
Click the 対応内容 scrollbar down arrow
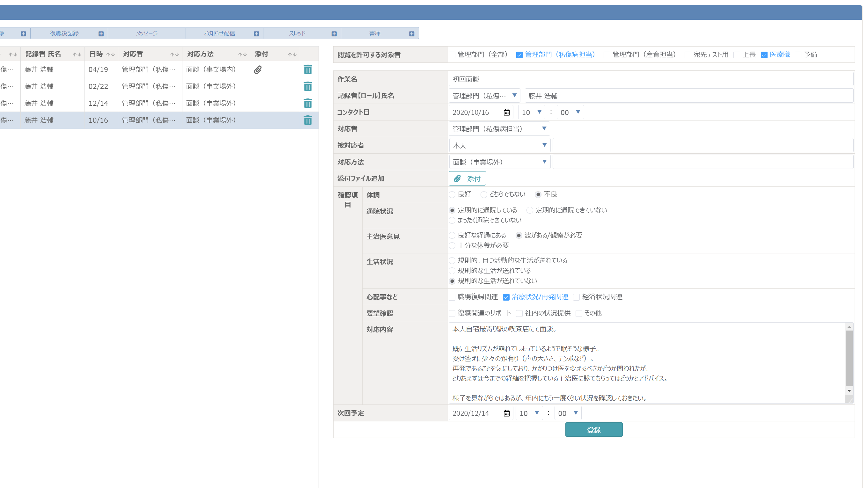tap(849, 391)
